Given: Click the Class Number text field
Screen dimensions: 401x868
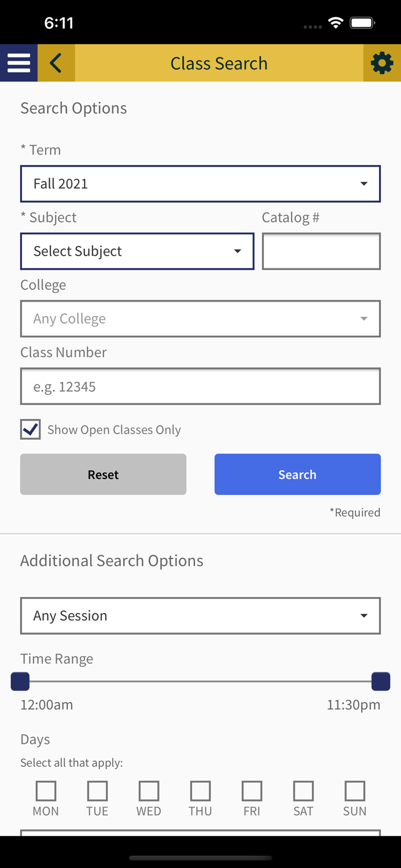Looking at the screenshot, I should tap(200, 387).
